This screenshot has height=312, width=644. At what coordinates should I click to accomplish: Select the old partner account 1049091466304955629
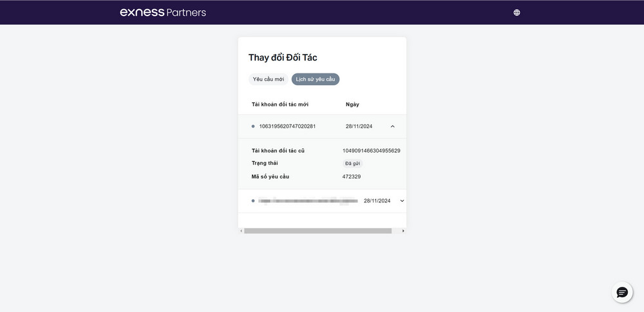click(x=372, y=151)
